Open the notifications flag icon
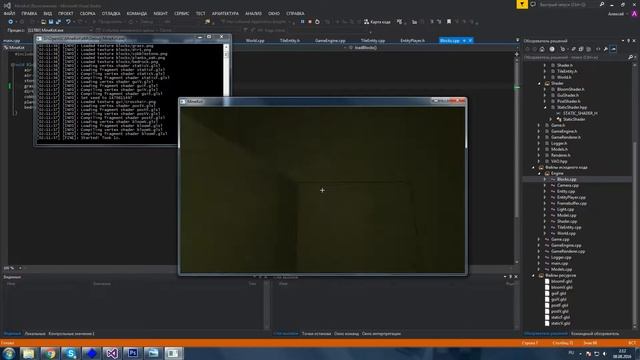The image size is (640, 360). click(522, 4)
